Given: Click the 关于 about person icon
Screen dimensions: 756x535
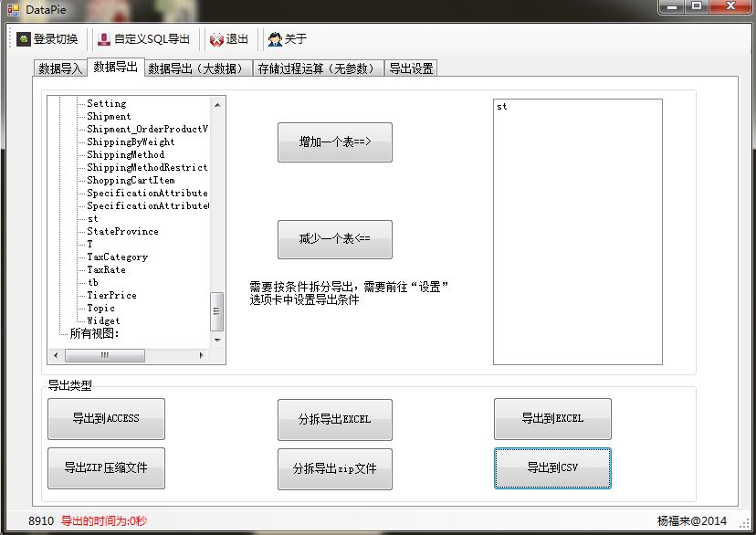Looking at the screenshot, I should [x=275, y=39].
